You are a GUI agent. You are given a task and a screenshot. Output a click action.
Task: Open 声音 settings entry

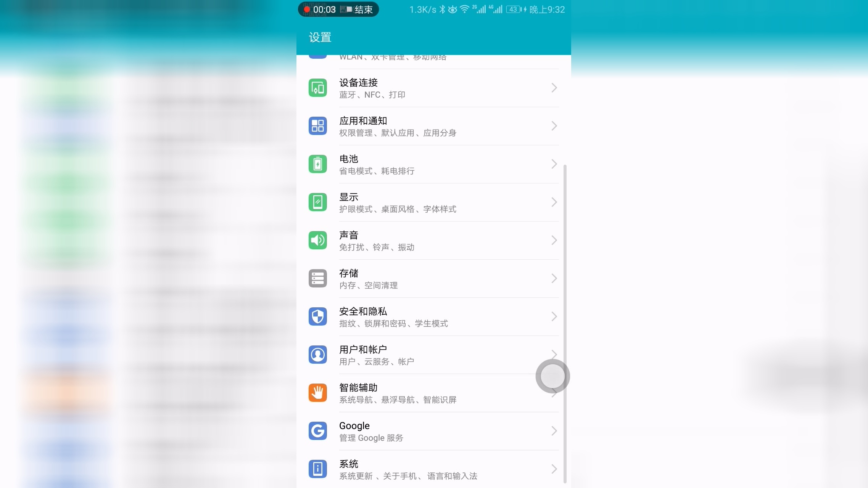[x=433, y=240]
